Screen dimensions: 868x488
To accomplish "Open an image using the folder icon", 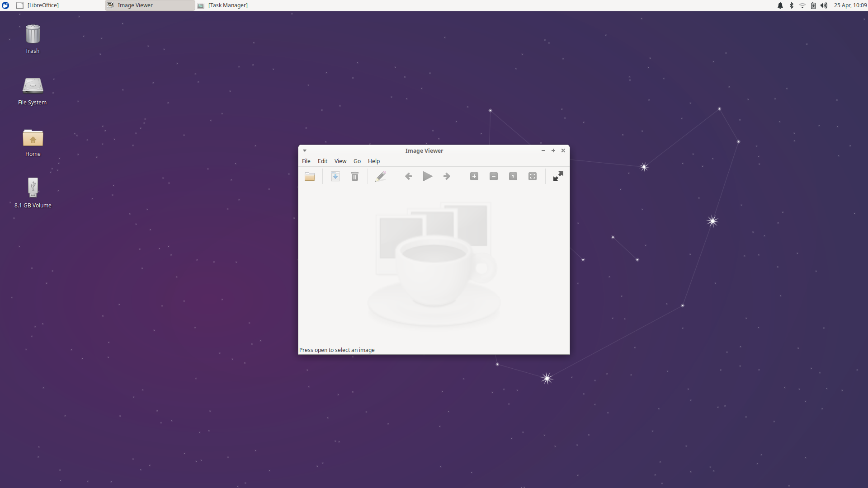I will point(310,177).
